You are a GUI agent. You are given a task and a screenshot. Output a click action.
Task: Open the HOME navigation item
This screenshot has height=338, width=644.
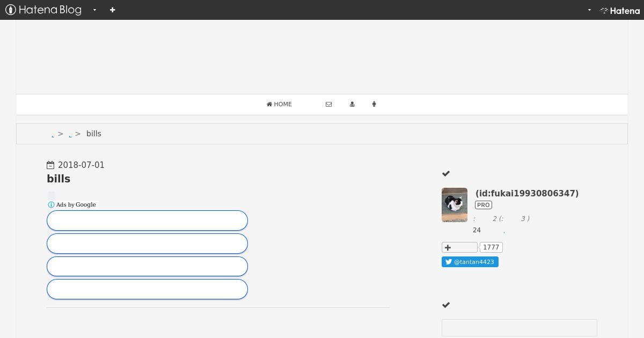[x=279, y=104]
